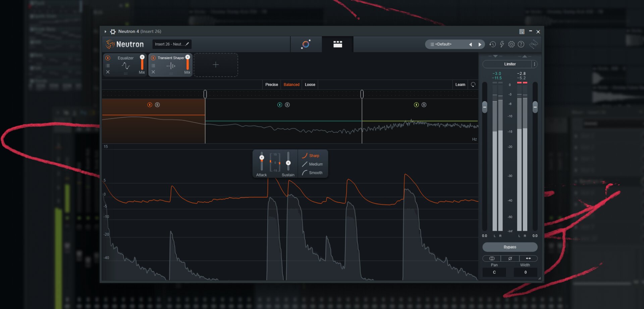Open the help question mark icon

pos(521,44)
